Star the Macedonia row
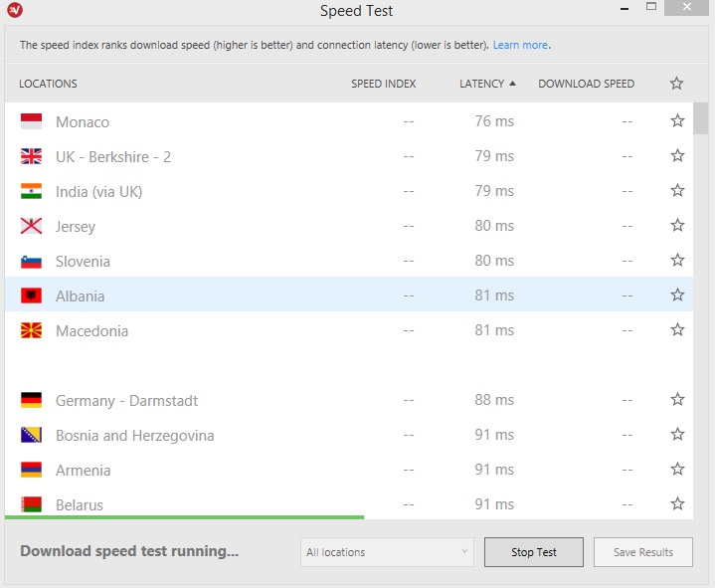 (x=677, y=329)
